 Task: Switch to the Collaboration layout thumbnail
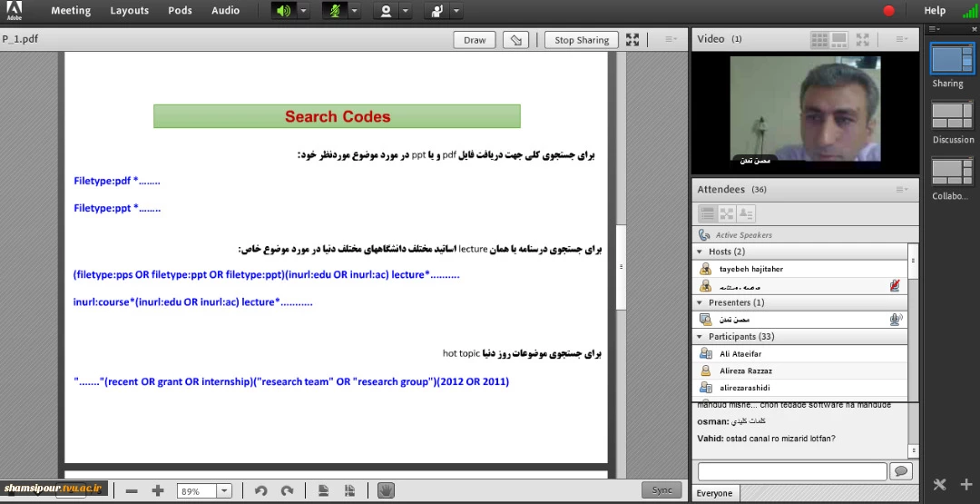click(x=953, y=172)
